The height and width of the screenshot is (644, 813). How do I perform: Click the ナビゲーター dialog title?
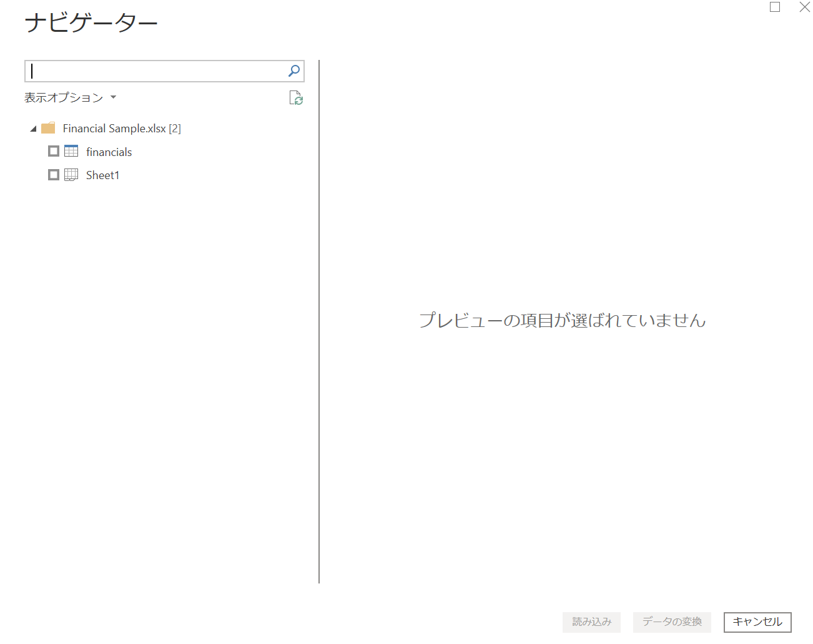[90, 23]
